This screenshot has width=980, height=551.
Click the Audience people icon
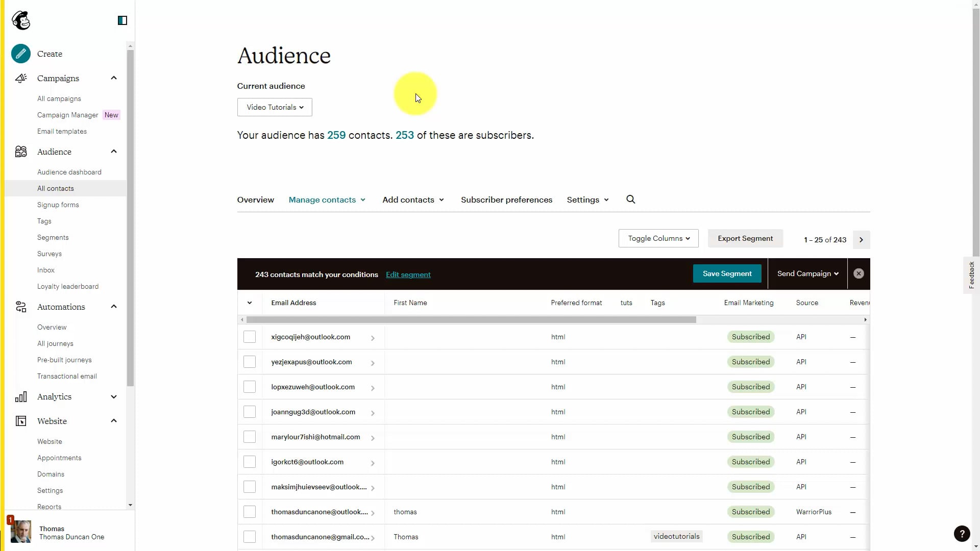point(21,152)
